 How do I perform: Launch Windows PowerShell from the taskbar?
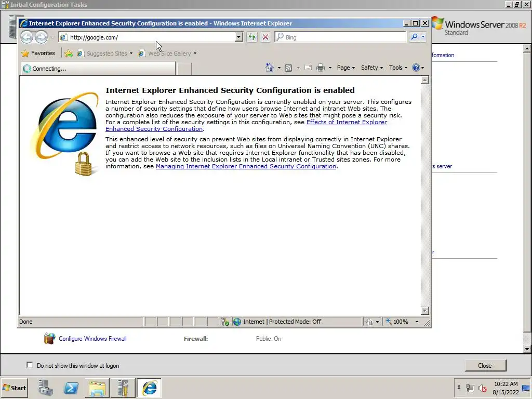pos(71,388)
